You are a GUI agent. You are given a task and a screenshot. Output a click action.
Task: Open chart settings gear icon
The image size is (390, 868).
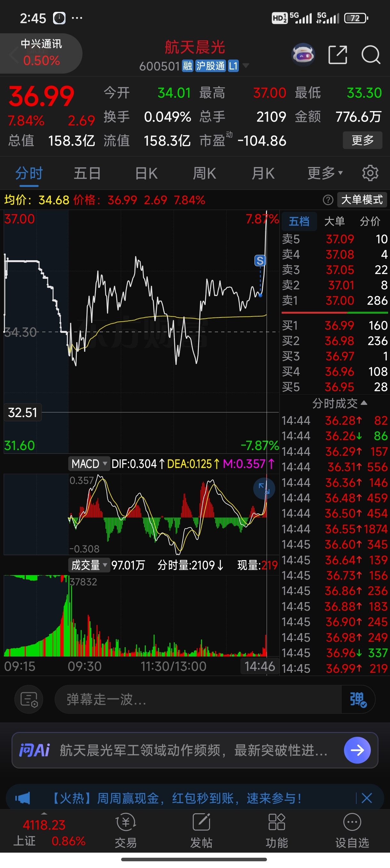coord(370,173)
